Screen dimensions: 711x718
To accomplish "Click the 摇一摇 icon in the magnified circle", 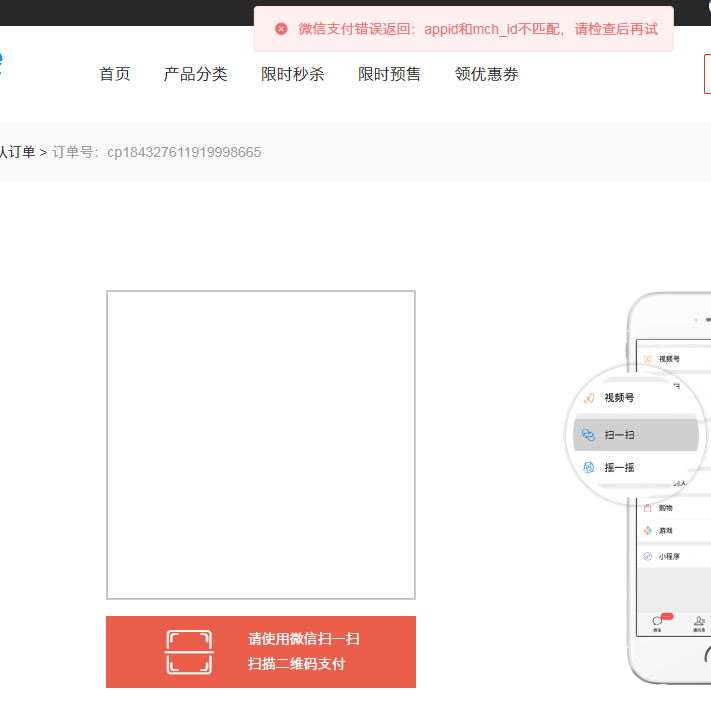I will tap(589, 468).
